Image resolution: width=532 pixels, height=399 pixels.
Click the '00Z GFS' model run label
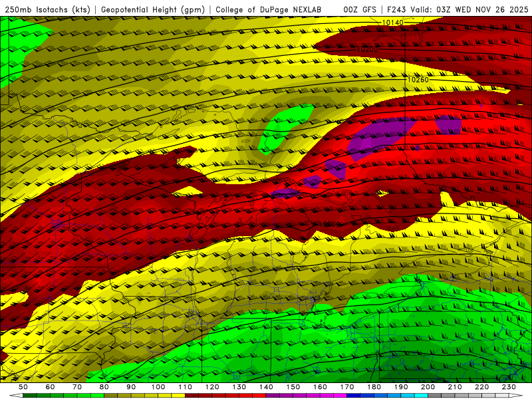[x=360, y=10]
